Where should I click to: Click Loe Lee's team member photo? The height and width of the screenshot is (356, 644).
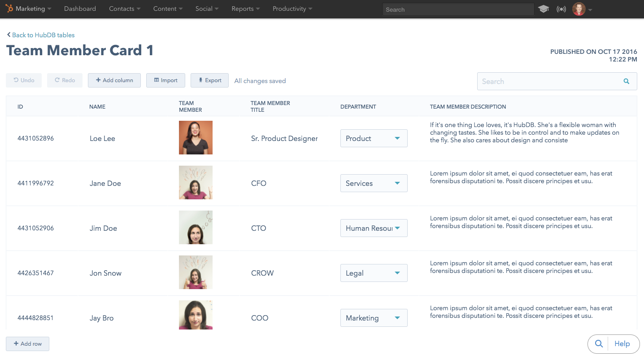(196, 137)
